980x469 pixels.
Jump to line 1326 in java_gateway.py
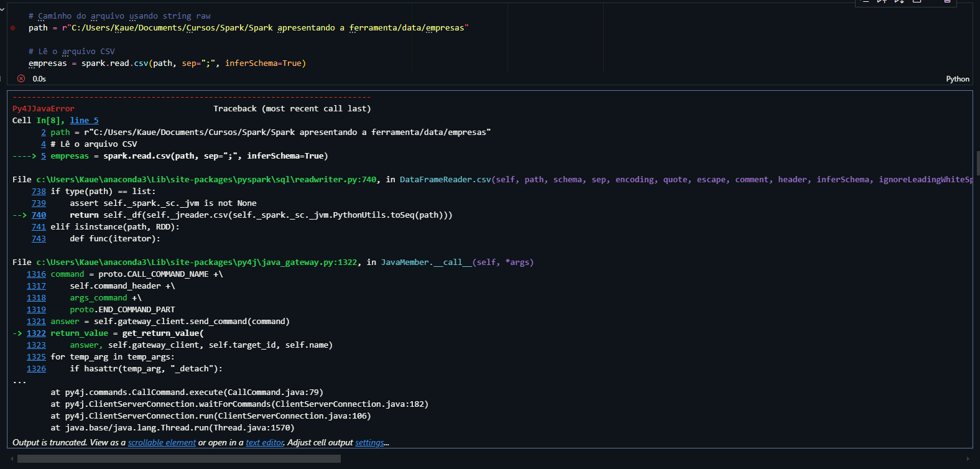tap(36, 369)
